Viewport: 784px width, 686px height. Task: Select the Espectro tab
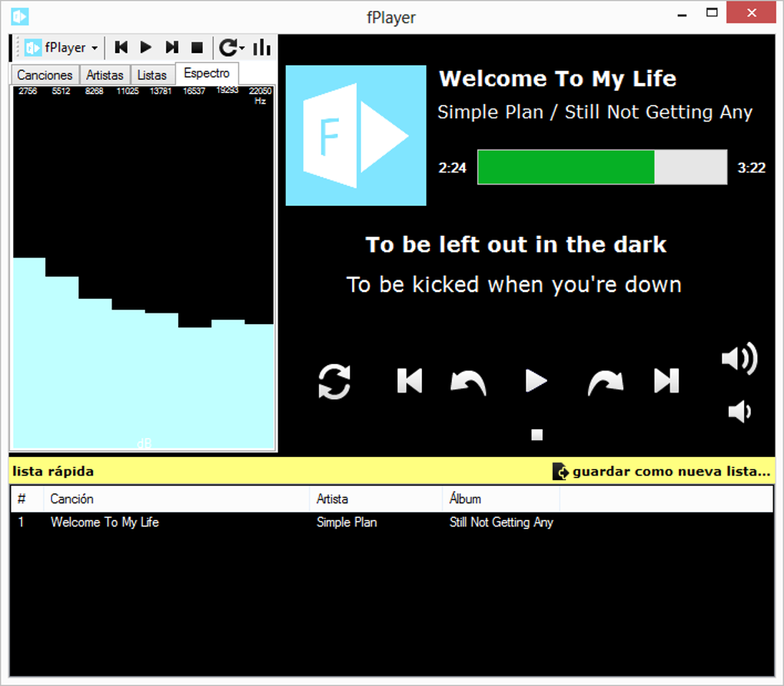click(x=207, y=74)
